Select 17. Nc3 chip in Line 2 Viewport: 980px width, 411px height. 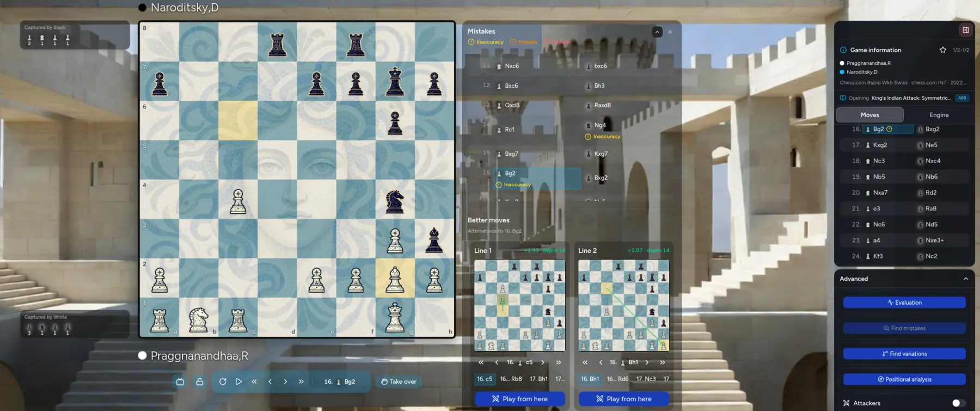646,379
